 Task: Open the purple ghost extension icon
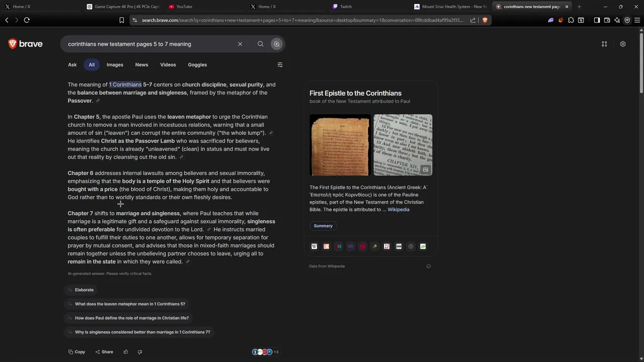(551, 20)
